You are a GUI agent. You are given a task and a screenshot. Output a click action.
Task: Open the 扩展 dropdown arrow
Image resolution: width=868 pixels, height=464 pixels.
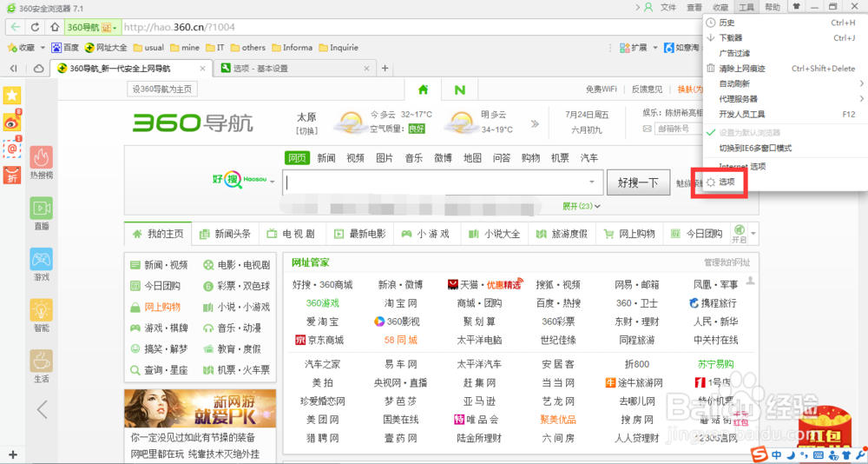click(x=654, y=48)
